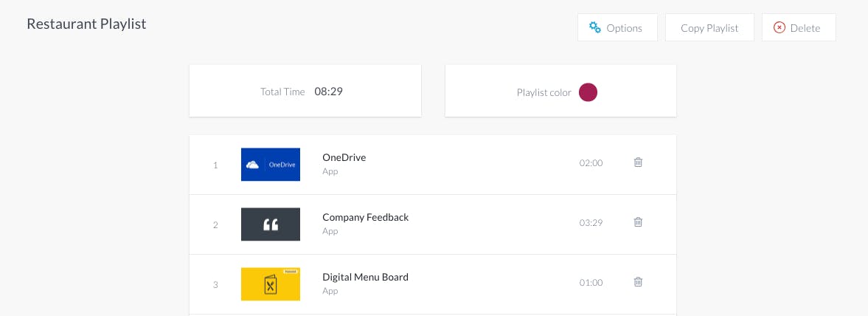Viewport: 868px width, 316px height.
Task: Click the Total Time 08:29 card
Action: pyautogui.click(x=305, y=91)
